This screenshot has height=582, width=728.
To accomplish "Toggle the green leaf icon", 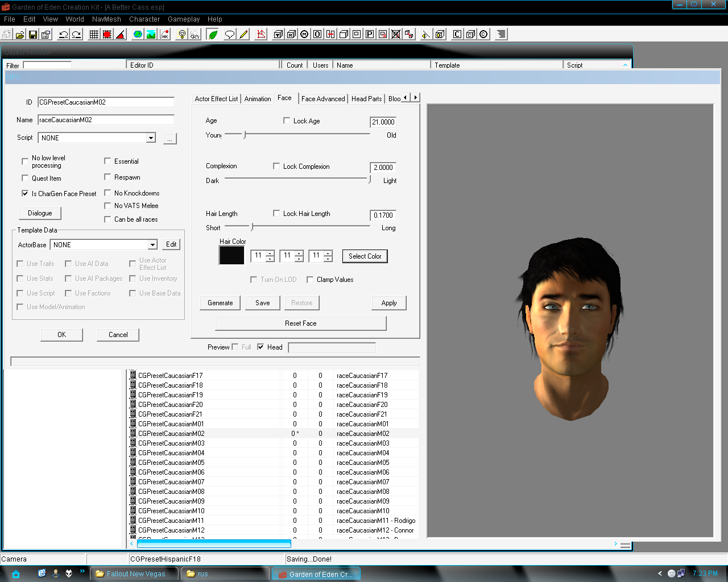I will click(213, 35).
